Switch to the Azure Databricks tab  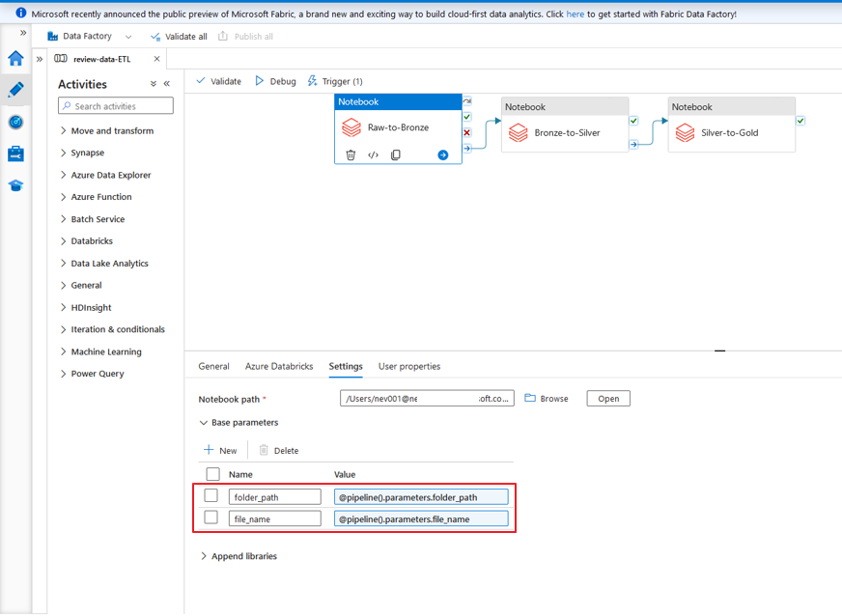pos(279,367)
